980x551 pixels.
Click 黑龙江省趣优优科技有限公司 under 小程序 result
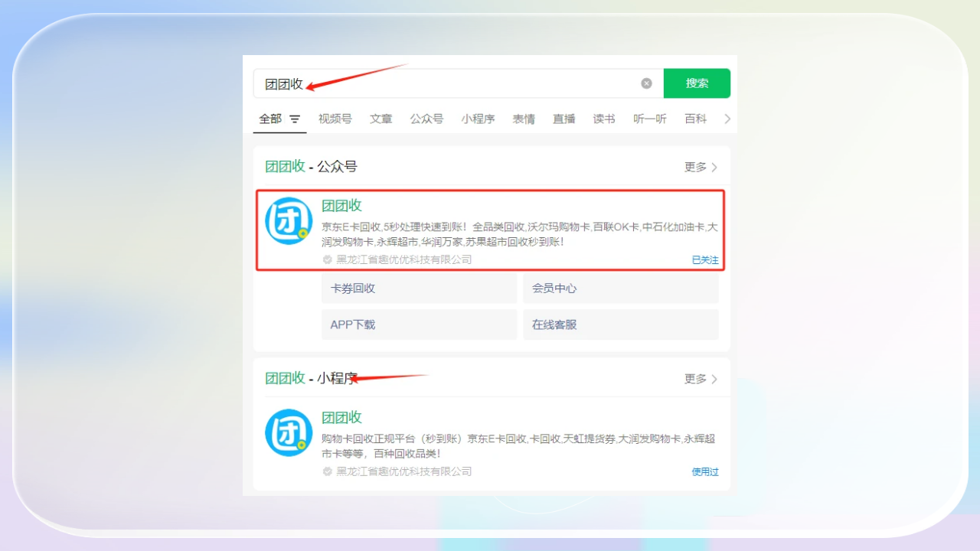pos(404,472)
